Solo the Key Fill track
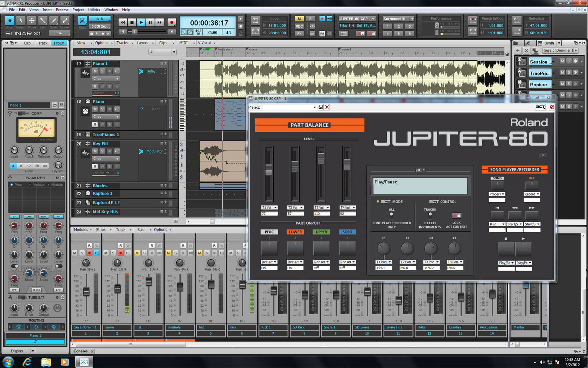Viewport: 588px width, 368px height. coord(102,151)
